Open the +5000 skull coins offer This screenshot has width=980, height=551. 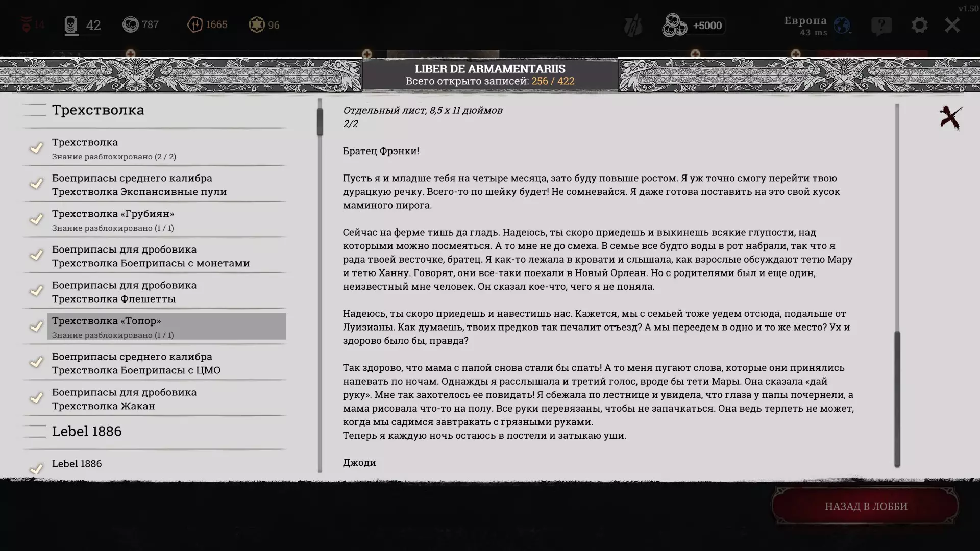694,26
